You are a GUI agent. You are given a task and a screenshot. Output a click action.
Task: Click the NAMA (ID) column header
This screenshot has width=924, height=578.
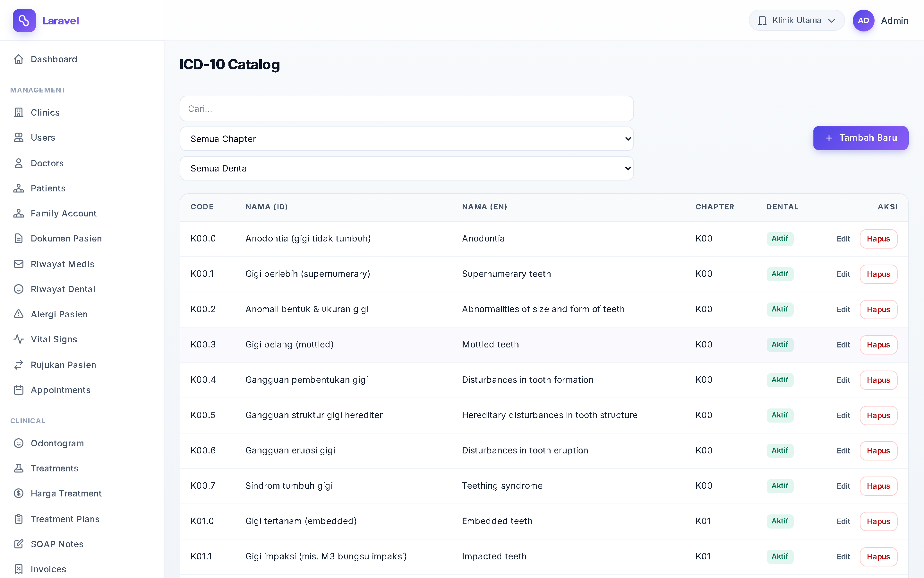pos(267,207)
